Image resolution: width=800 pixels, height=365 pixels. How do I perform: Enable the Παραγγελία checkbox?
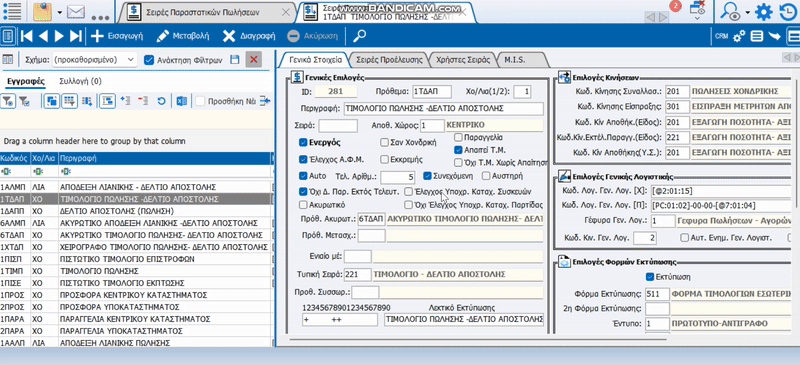tap(458, 137)
